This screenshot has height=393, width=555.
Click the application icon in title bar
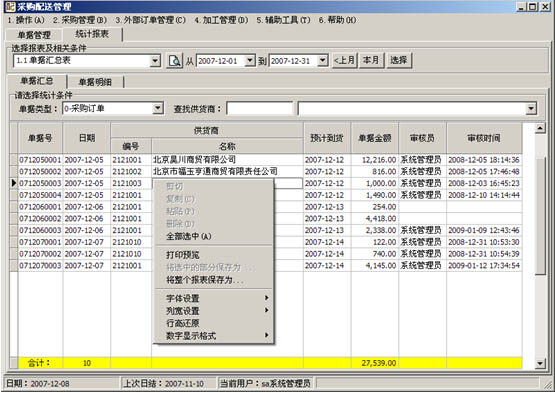coord(11,6)
